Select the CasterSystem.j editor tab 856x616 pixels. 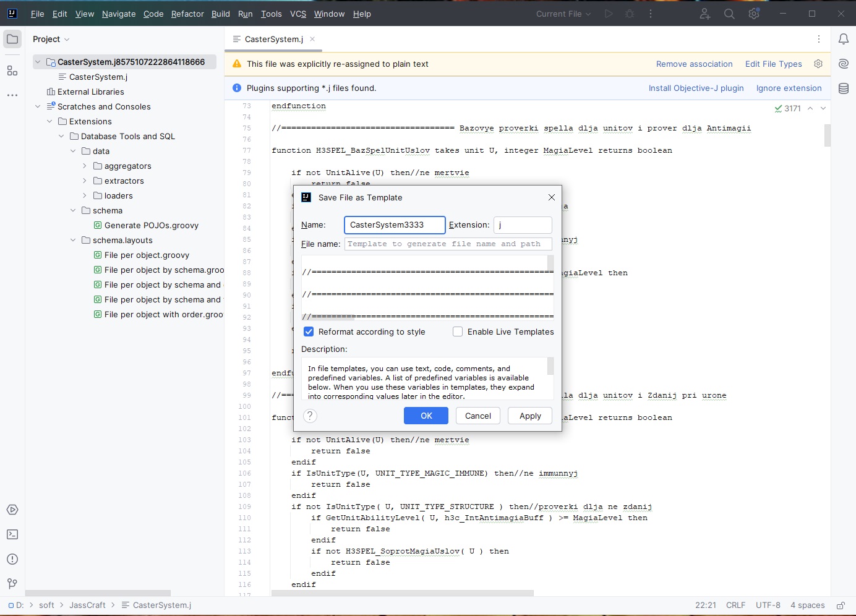click(273, 39)
